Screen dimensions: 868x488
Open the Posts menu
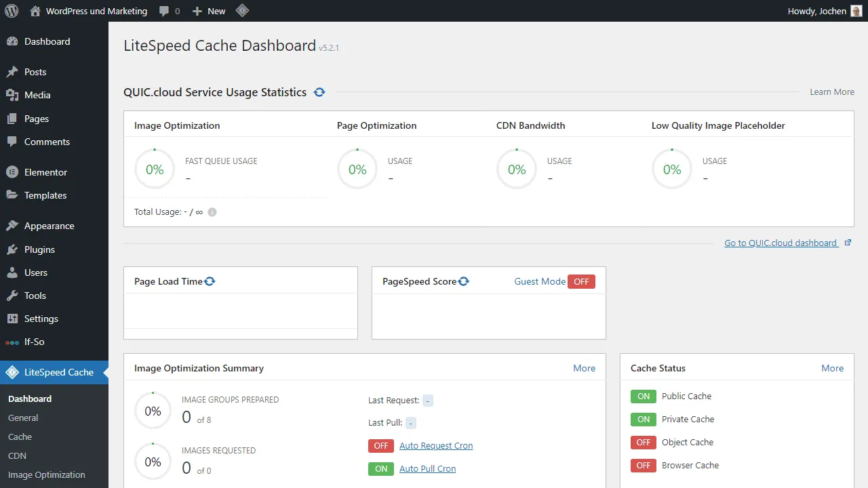[x=54, y=72]
